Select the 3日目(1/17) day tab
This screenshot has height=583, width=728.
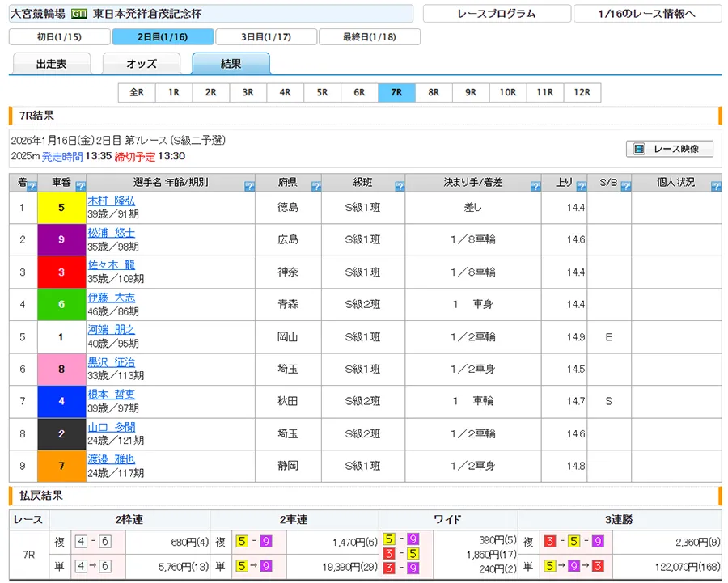[x=265, y=36]
